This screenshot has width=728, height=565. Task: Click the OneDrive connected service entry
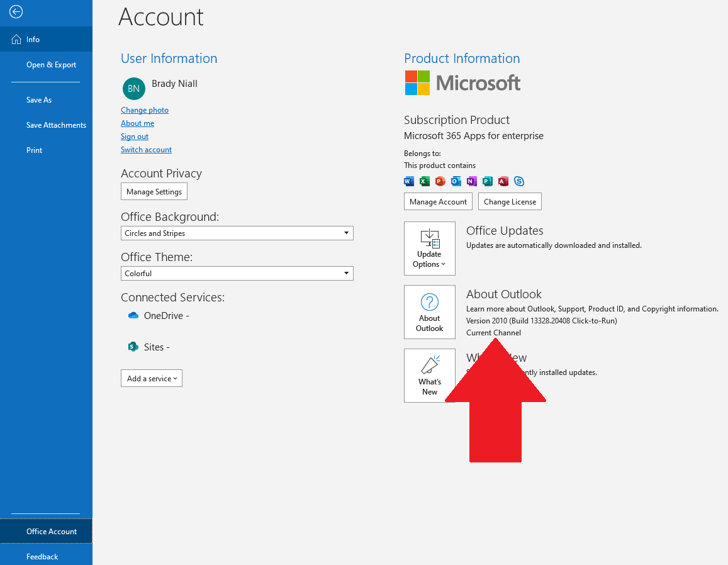click(159, 316)
